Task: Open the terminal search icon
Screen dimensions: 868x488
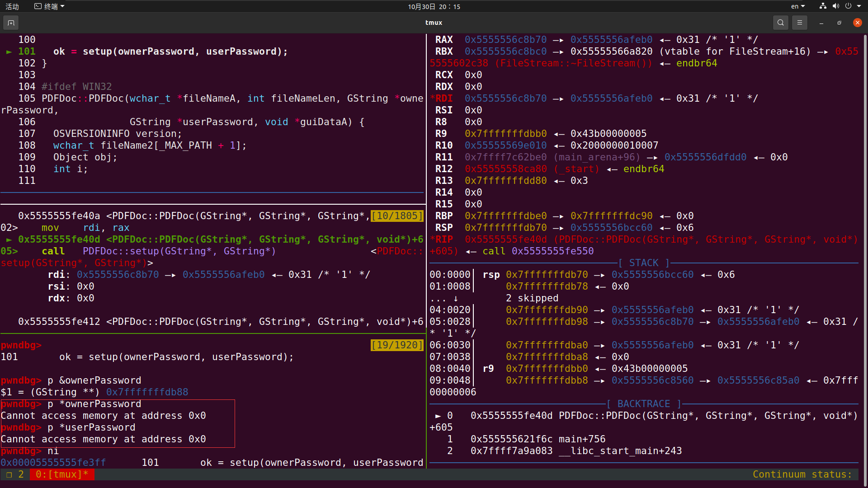Action: 780,23
